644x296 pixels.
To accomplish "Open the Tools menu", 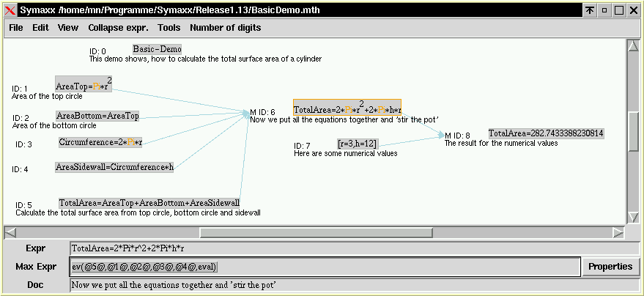I will (169, 28).
